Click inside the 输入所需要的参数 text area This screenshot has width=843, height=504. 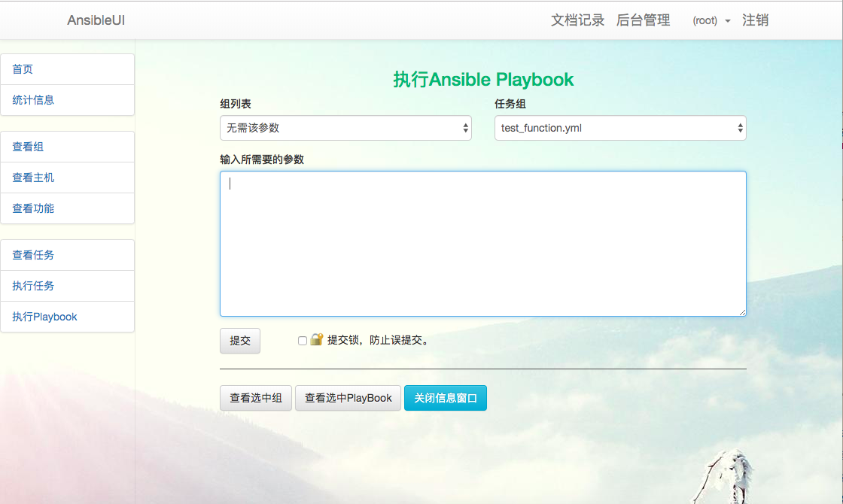[x=482, y=244]
